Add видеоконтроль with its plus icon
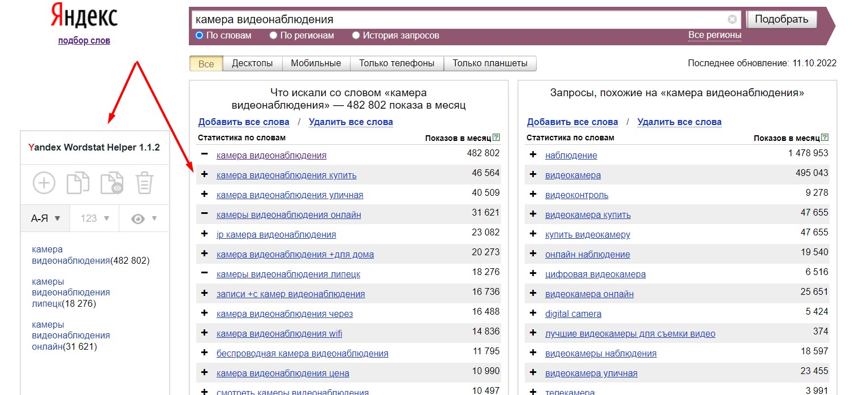 [x=533, y=194]
